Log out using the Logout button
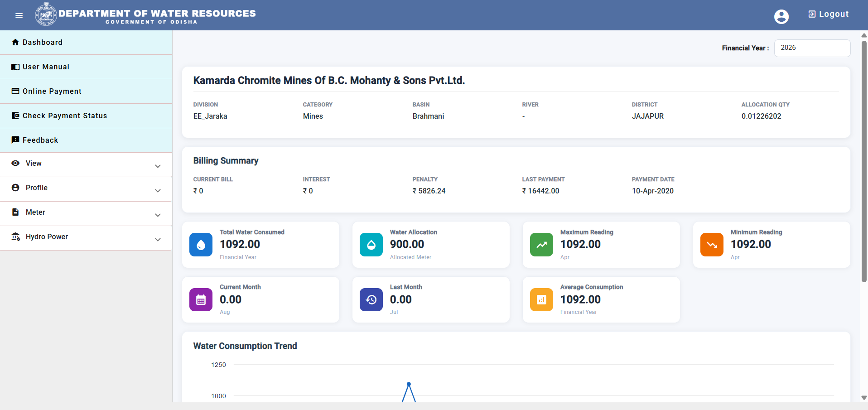868x410 pixels. point(828,14)
